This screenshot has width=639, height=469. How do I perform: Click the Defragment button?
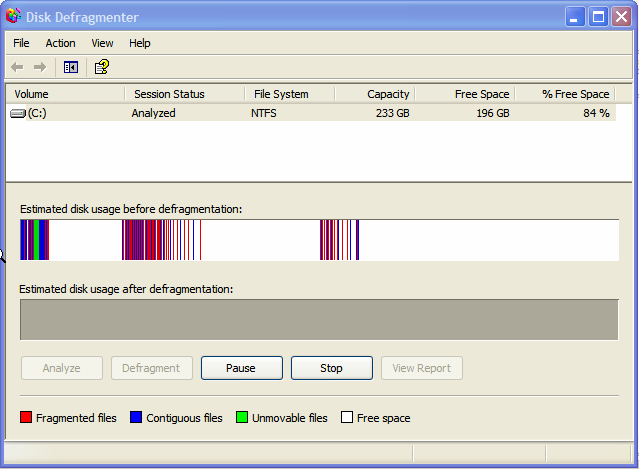tap(152, 368)
